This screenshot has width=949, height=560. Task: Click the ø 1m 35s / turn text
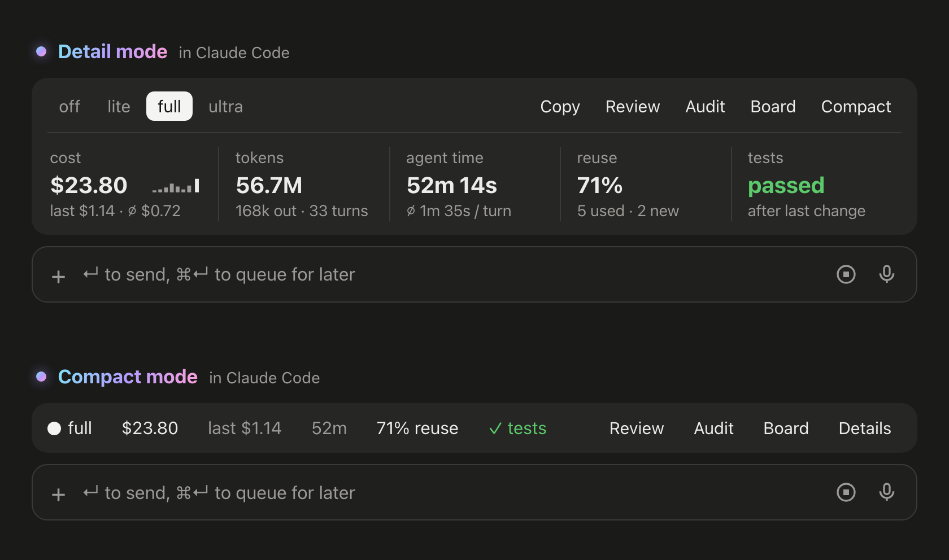click(459, 211)
